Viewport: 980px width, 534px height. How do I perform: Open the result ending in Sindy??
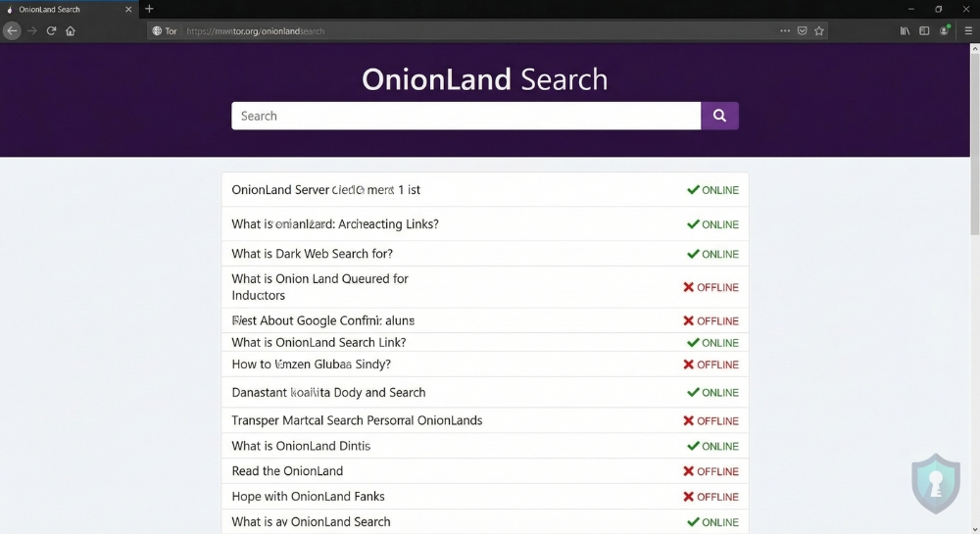click(x=312, y=364)
